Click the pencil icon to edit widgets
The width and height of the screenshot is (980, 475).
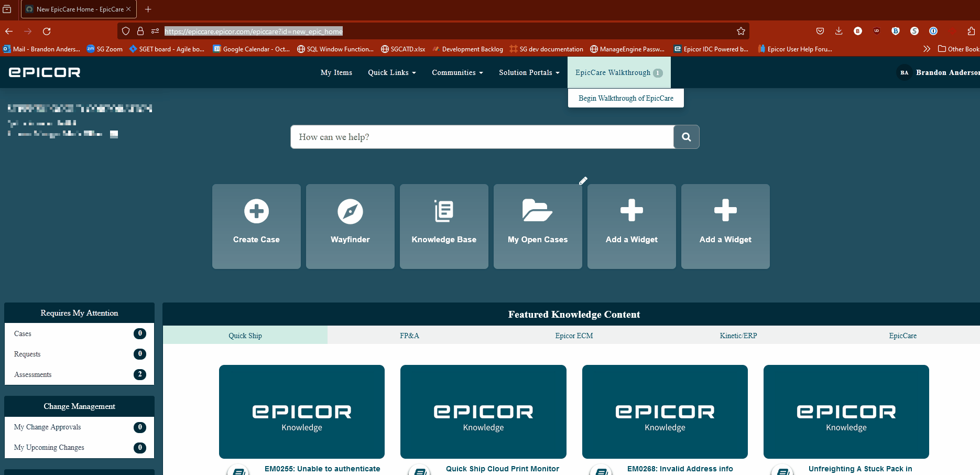click(x=583, y=181)
